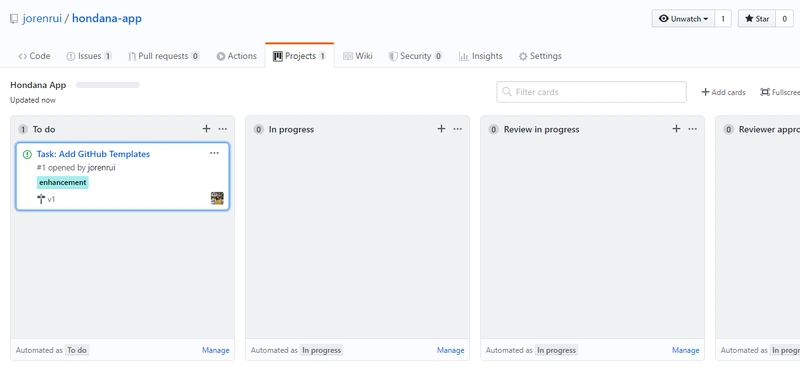
Task: Open the Unwatch dropdown
Action: (x=683, y=19)
